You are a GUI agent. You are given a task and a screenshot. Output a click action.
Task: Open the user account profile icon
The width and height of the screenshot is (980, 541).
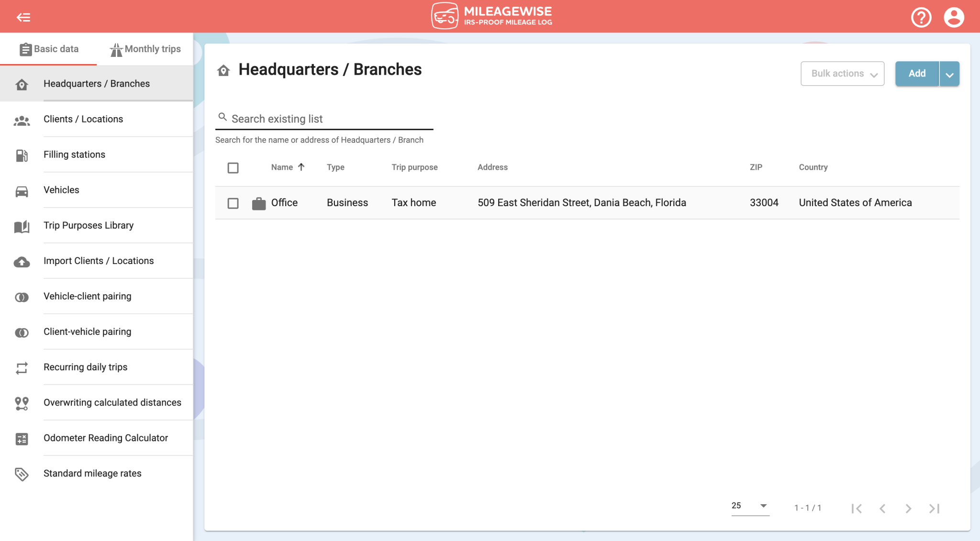pos(955,17)
